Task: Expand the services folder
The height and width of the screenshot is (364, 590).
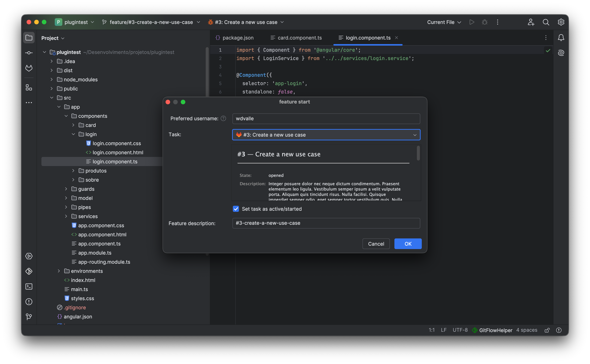Action: pos(66,216)
